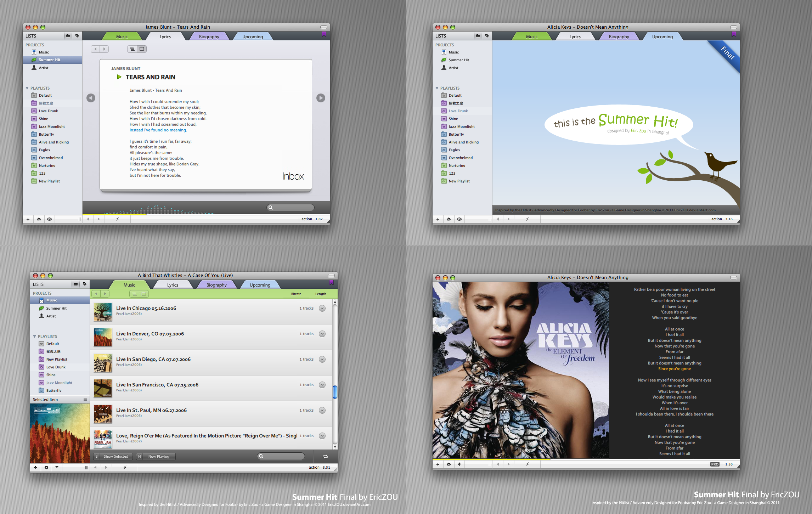Open the Music tab in James Blunt window
The width and height of the screenshot is (812, 514).
(x=122, y=36)
